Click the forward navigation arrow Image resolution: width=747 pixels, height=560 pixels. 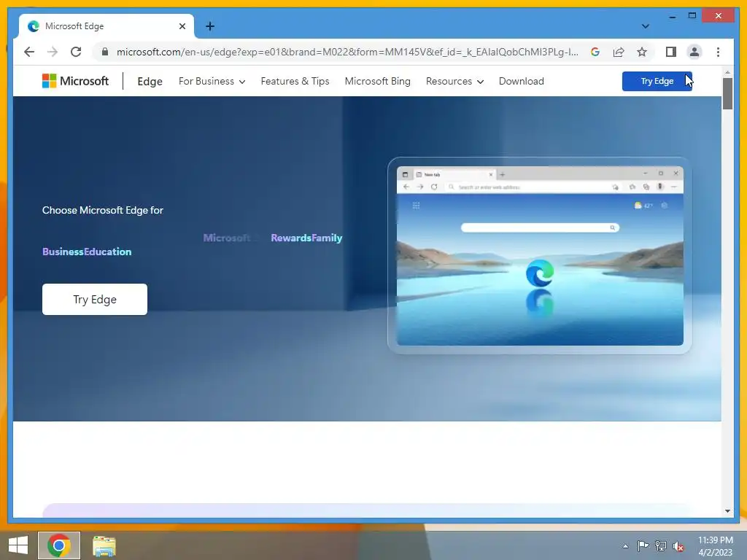click(x=53, y=52)
